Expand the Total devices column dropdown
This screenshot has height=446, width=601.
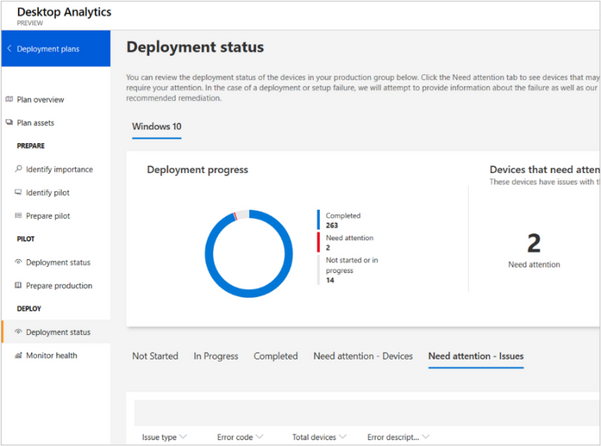(343, 436)
